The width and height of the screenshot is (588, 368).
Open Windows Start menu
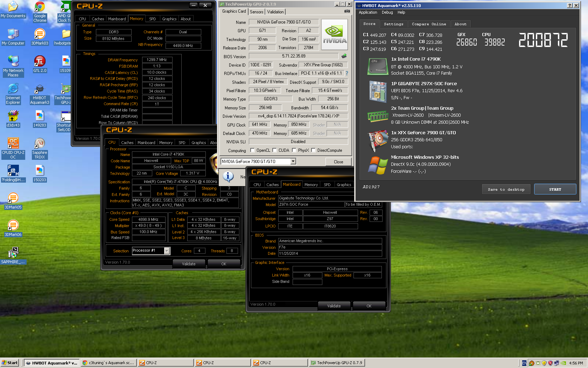9,363
